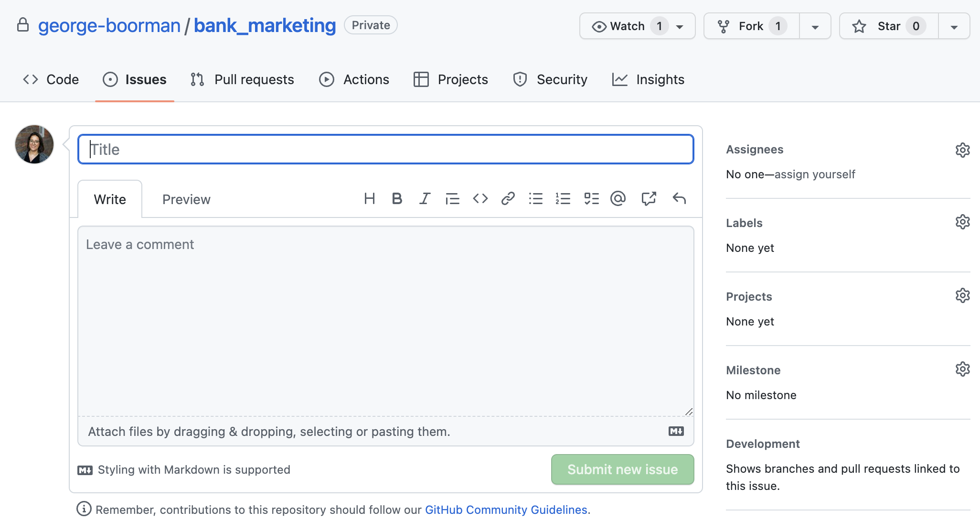
Task: Mention a user with @ icon
Action: point(618,198)
